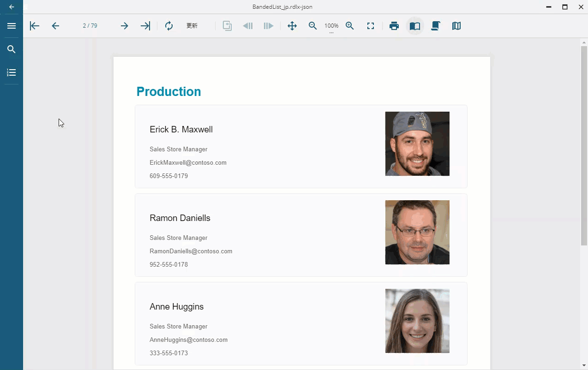Go to the previous page
This screenshot has width=588, height=370.
pyautogui.click(x=55, y=26)
